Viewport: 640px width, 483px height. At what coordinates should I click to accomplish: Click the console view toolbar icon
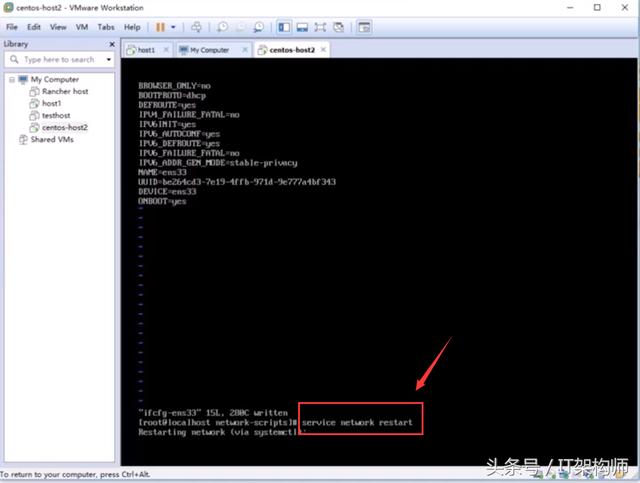click(364, 27)
